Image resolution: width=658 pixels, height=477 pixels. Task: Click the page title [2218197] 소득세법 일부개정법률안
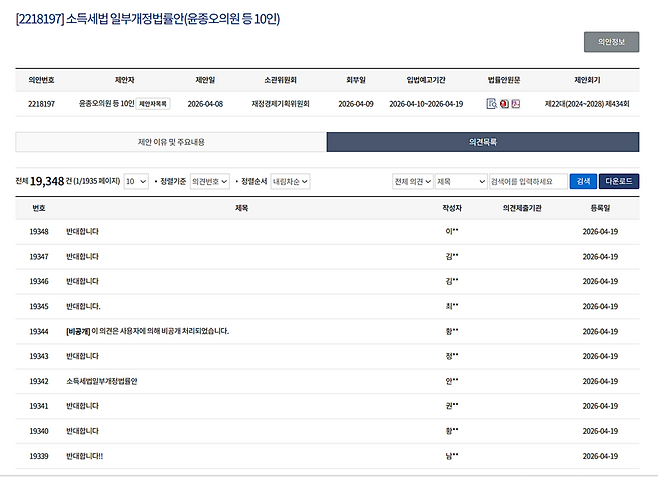point(148,19)
